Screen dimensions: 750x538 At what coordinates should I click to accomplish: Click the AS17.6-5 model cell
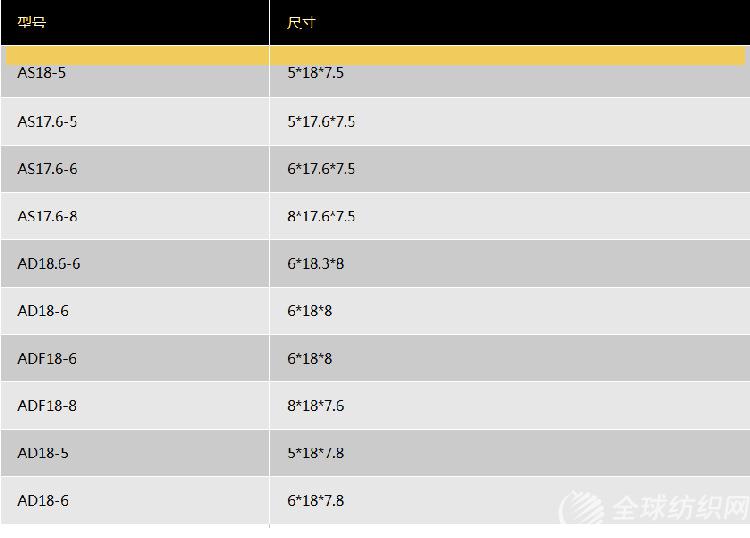(135, 121)
